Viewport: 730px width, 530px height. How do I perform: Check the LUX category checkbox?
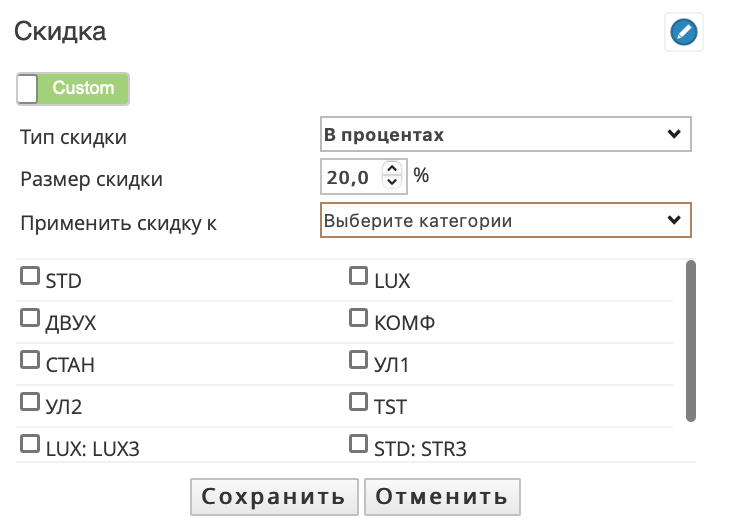pyautogui.click(x=358, y=275)
